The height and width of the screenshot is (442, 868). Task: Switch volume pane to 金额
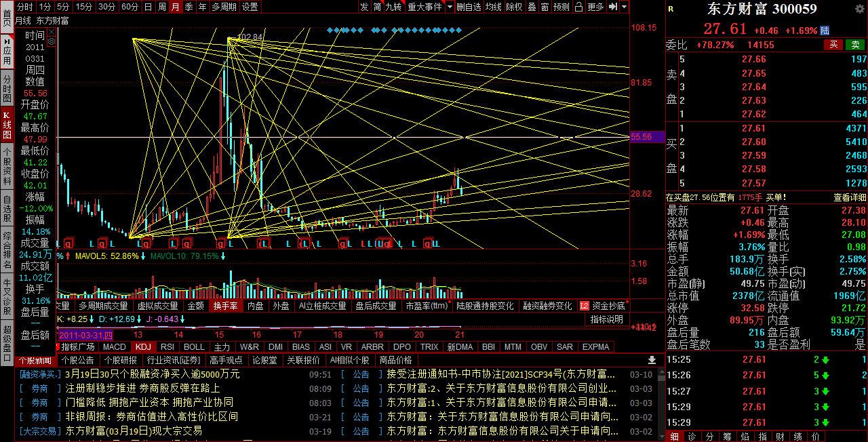[195, 306]
